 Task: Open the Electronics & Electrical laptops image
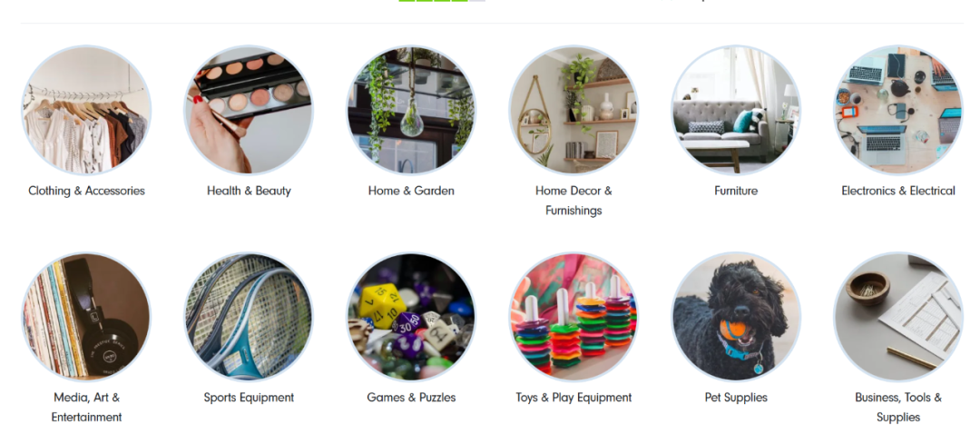pyautogui.click(x=898, y=110)
